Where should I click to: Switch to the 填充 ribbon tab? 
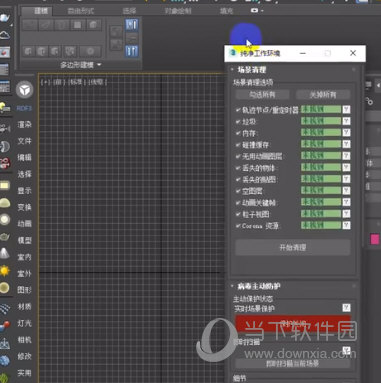226,11
